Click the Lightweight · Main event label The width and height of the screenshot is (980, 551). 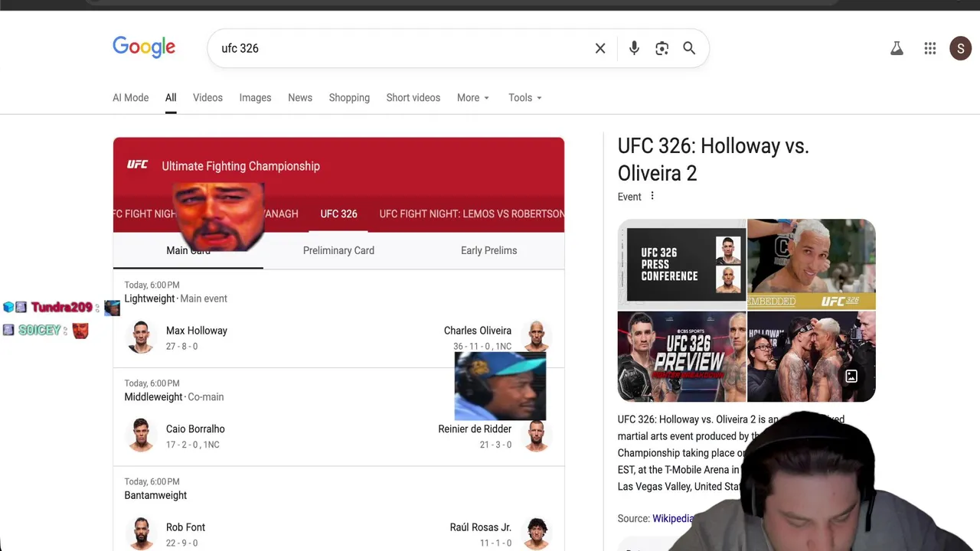tap(176, 298)
